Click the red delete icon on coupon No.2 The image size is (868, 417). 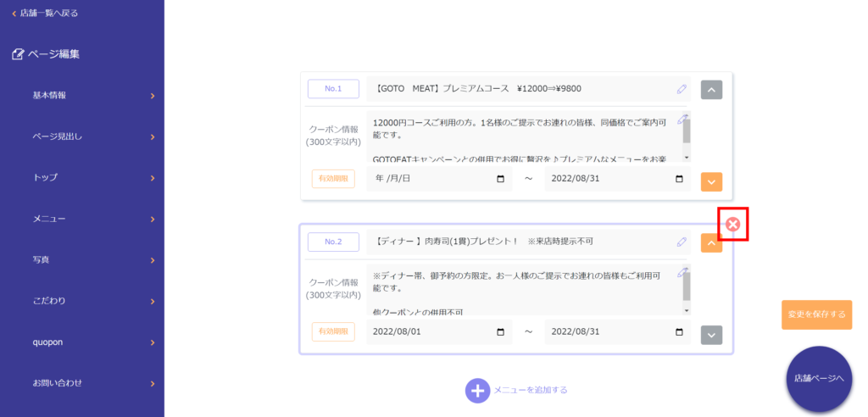732,225
